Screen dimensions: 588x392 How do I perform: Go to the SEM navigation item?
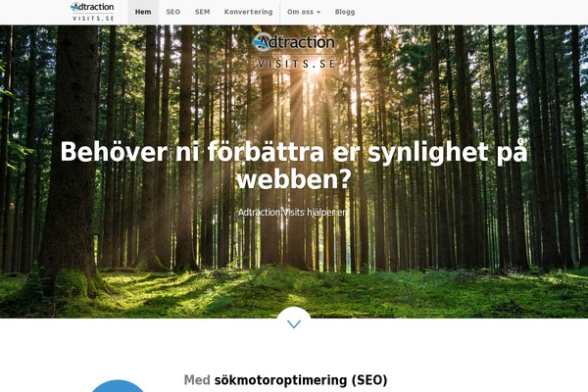pyautogui.click(x=203, y=12)
